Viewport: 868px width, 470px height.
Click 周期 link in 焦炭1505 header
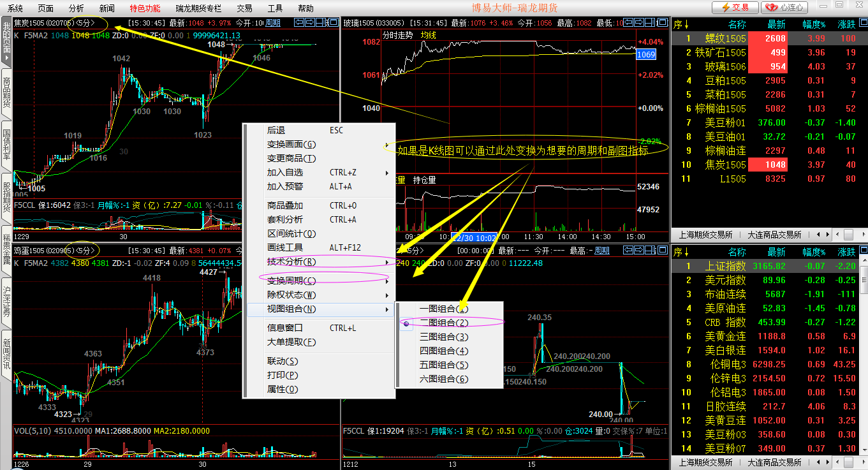[272, 23]
